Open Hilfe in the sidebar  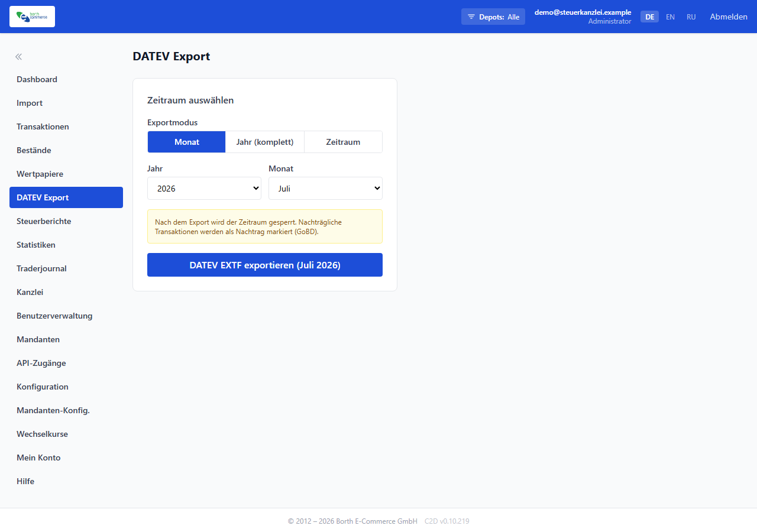[x=66, y=481]
